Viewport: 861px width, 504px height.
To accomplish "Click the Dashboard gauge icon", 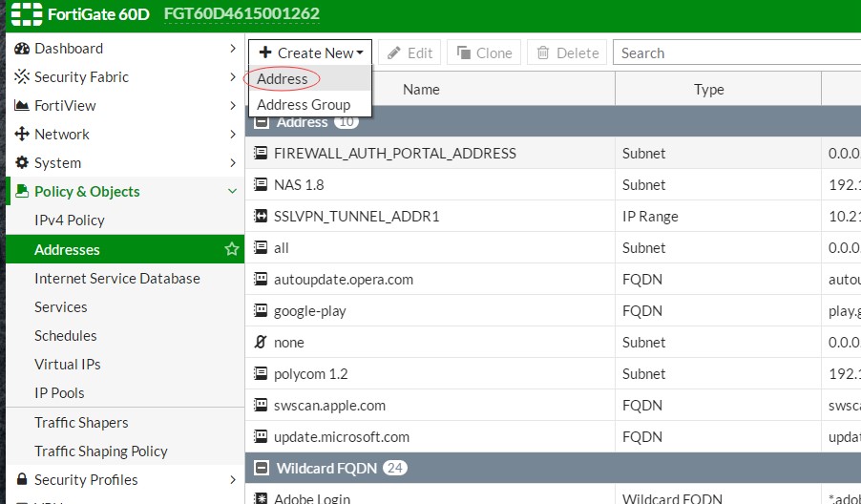I will (x=22, y=49).
